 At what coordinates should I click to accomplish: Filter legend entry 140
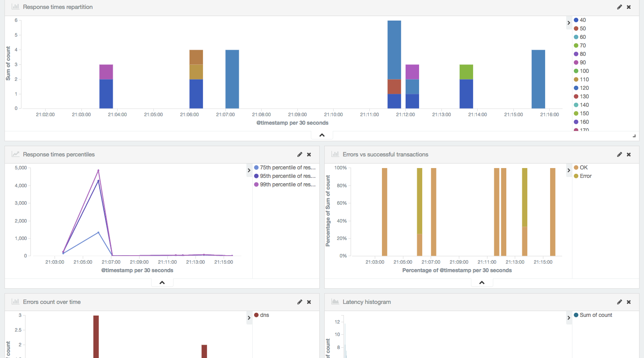581,105
